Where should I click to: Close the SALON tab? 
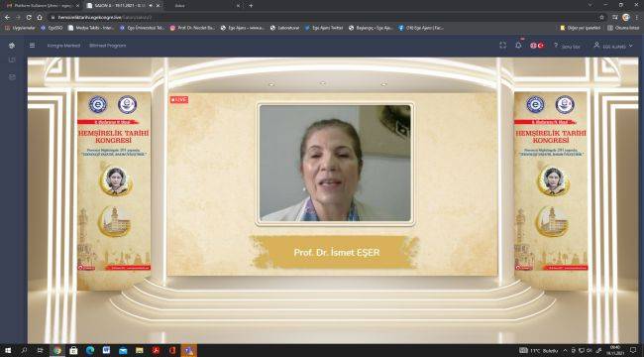pos(158,6)
